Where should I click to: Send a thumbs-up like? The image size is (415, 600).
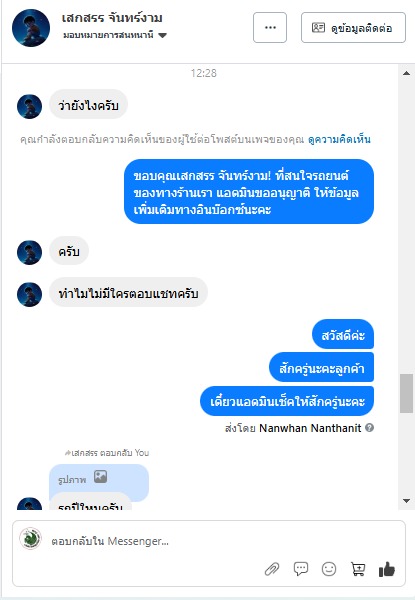tap(387, 569)
